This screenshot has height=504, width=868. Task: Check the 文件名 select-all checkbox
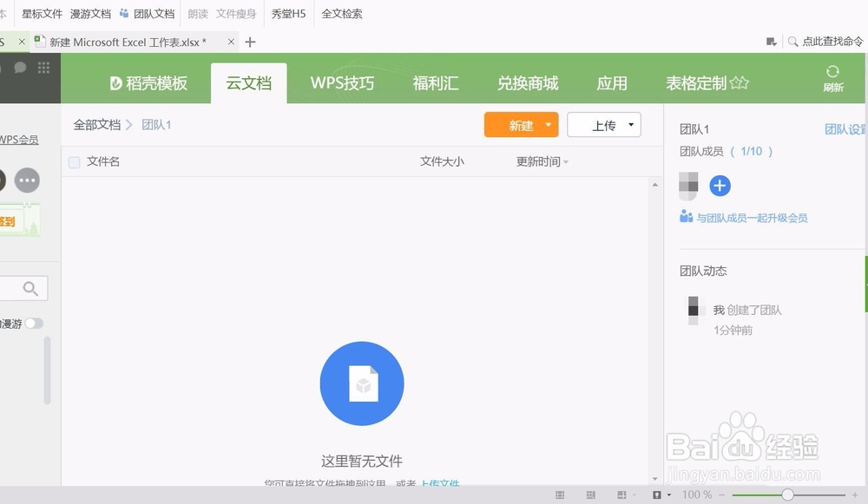click(74, 161)
